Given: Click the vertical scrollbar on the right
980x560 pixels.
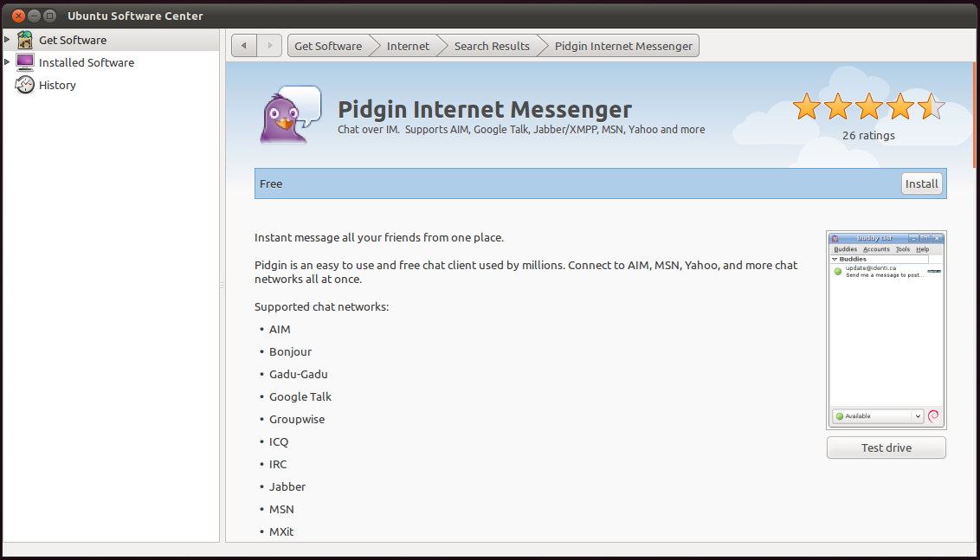Looking at the screenshot, I should (974, 114).
